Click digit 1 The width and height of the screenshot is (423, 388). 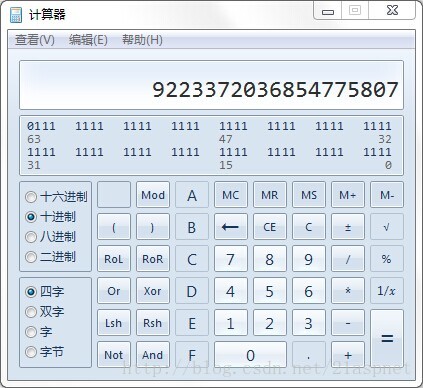point(231,323)
